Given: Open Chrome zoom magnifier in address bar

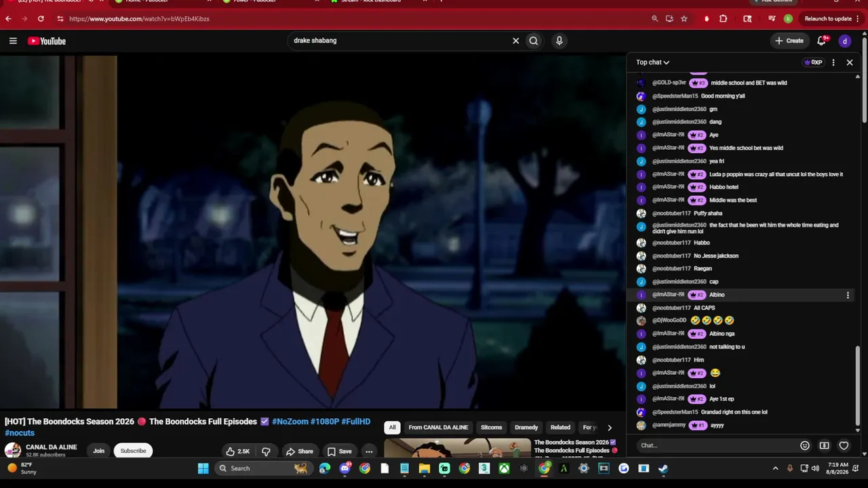Looking at the screenshot, I should tap(654, 19).
